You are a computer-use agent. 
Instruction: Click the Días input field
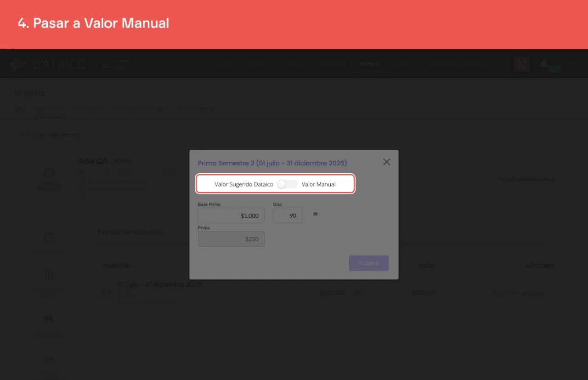(x=288, y=216)
